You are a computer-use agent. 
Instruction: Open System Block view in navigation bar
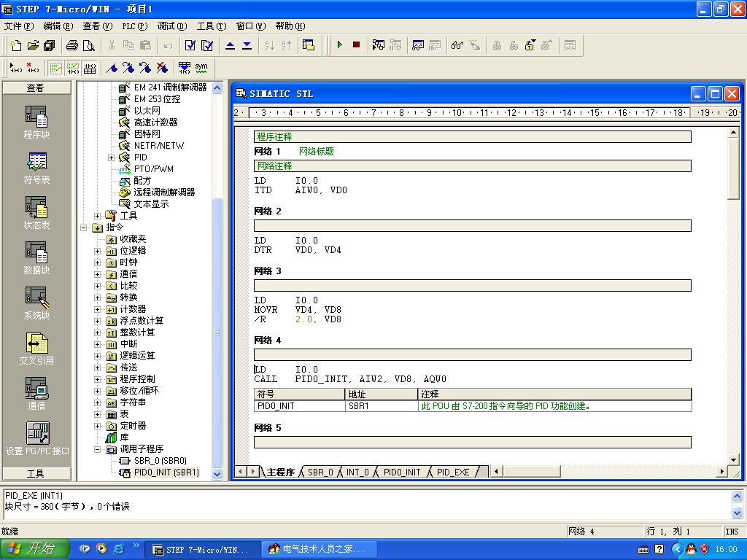click(x=36, y=303)
